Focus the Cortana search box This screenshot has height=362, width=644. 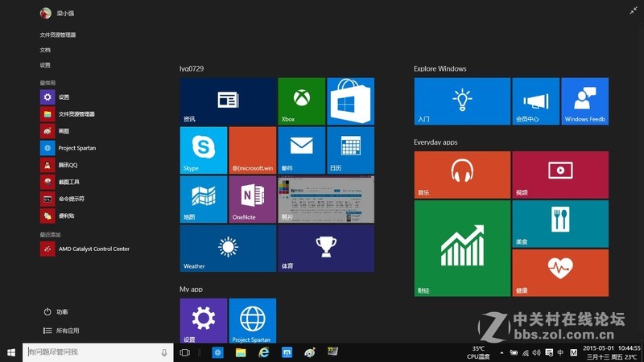[x=97, y=352]
